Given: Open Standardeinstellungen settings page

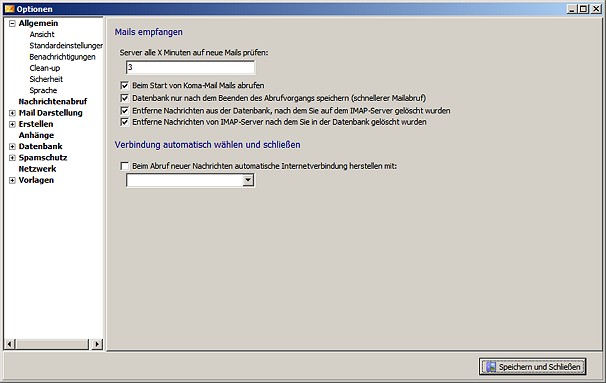Looking at the screenshot, I should pyautogui.click(x=66, y=46).
